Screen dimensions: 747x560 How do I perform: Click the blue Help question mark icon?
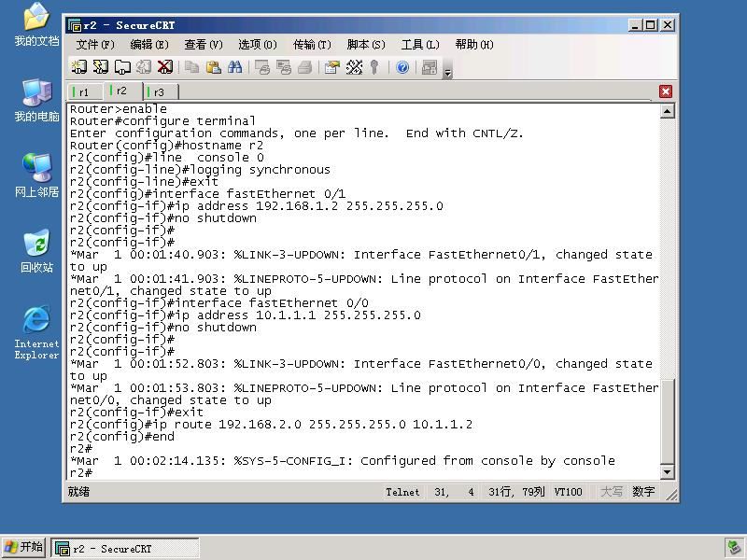(402, 67)
